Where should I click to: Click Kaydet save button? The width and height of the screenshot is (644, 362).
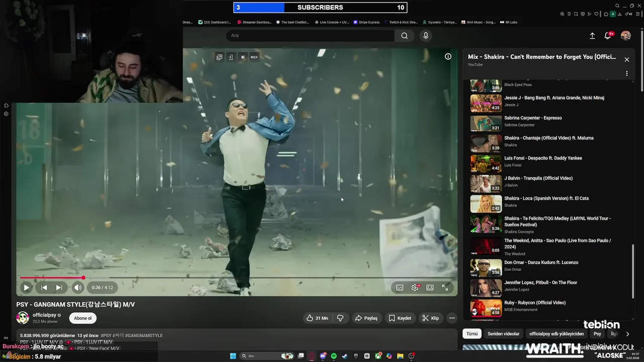[400, 318]
